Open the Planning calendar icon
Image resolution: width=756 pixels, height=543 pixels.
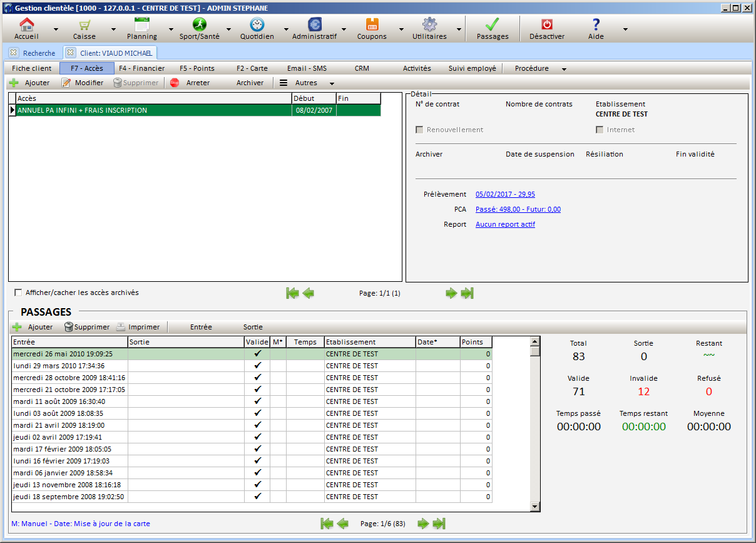[142, 24]
